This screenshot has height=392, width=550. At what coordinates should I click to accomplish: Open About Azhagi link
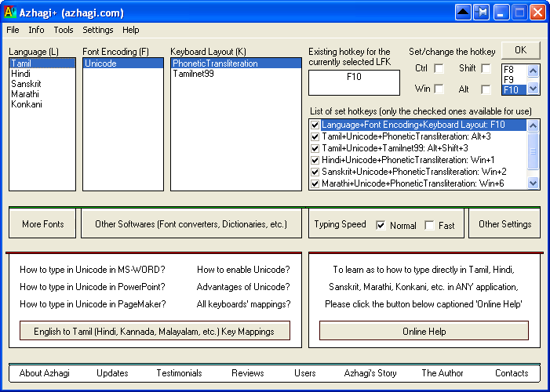point(45,373)
